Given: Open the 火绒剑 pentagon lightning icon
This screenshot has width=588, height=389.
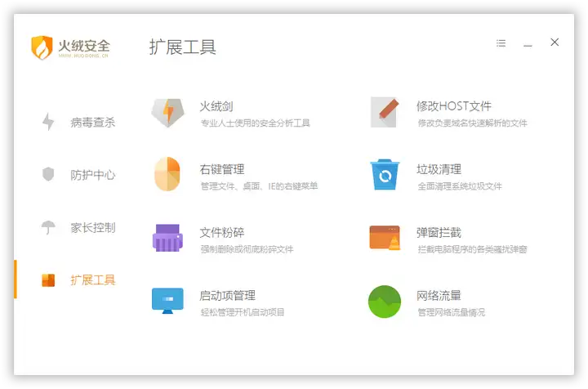Looking at the screenshot, I should click(x=167, y=113).
